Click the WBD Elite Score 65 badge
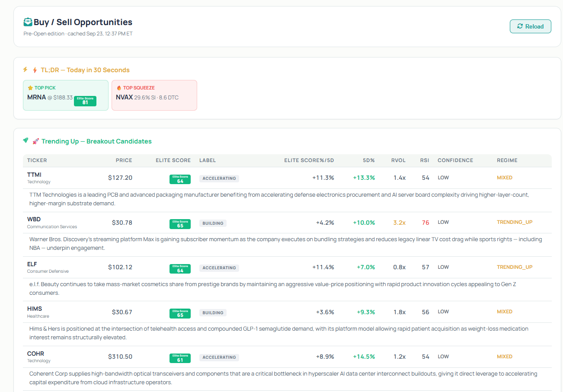563x392 pixels. (x=180, y=224)
